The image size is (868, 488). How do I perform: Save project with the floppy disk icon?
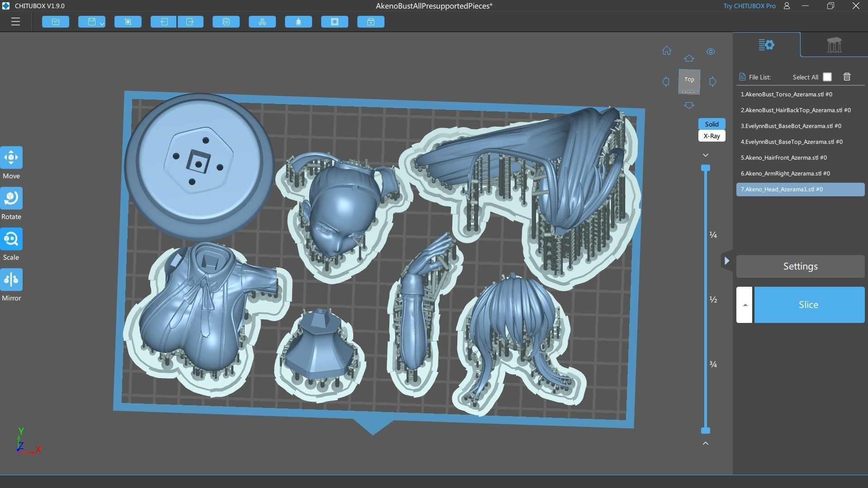coord(92,22)
